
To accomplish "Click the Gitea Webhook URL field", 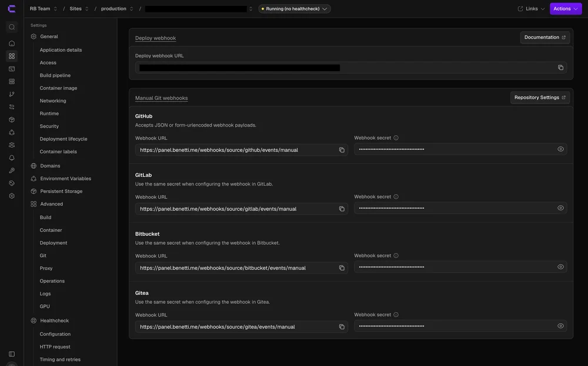I will 242,327.
